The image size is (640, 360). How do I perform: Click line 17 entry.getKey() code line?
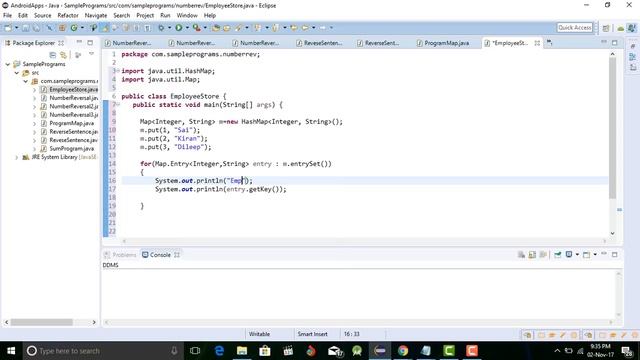coord(220,189)
